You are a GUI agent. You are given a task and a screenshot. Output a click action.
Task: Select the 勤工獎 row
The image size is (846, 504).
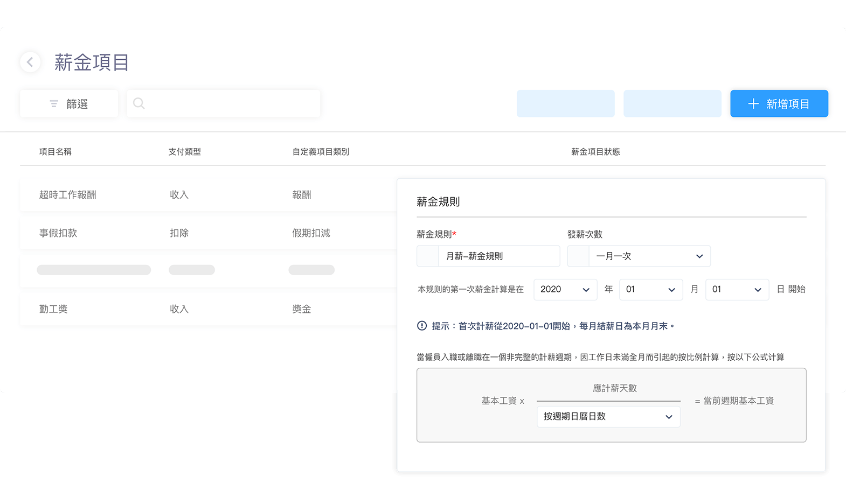209,309
